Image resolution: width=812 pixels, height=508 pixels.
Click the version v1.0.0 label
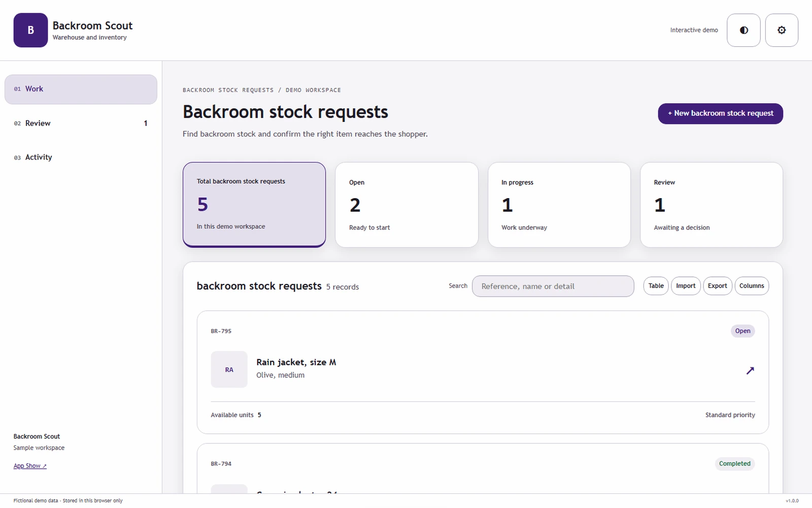792,501
